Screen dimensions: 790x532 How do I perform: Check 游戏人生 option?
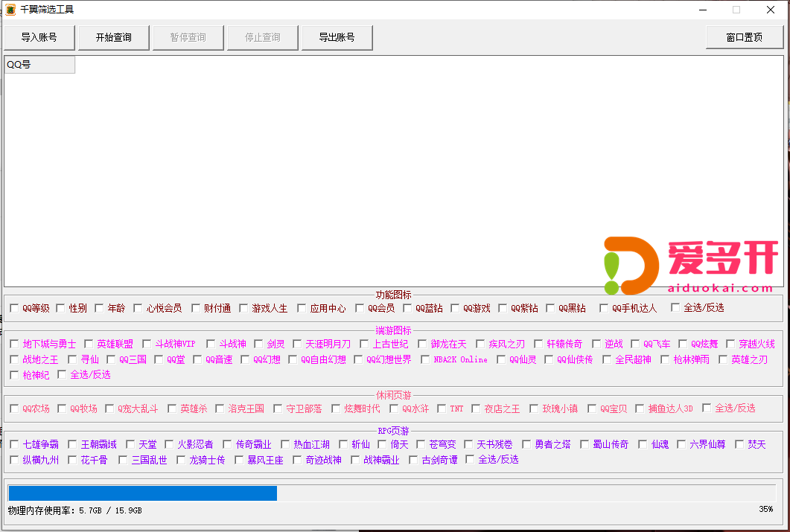(244, 308)
